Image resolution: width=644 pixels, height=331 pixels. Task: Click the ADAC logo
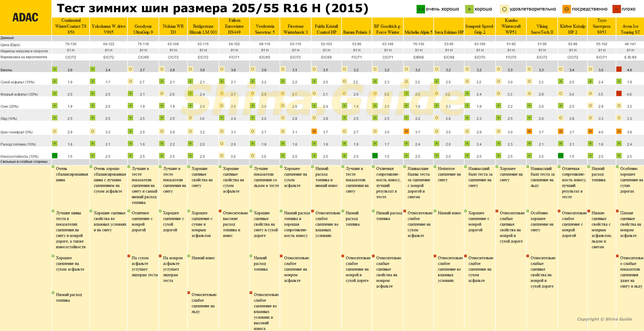[25, 18]
